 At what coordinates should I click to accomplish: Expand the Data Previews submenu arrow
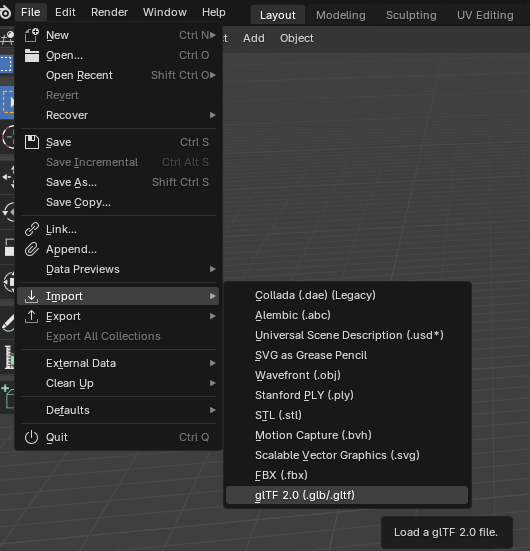pyautogui.click(x=213, y=269)
